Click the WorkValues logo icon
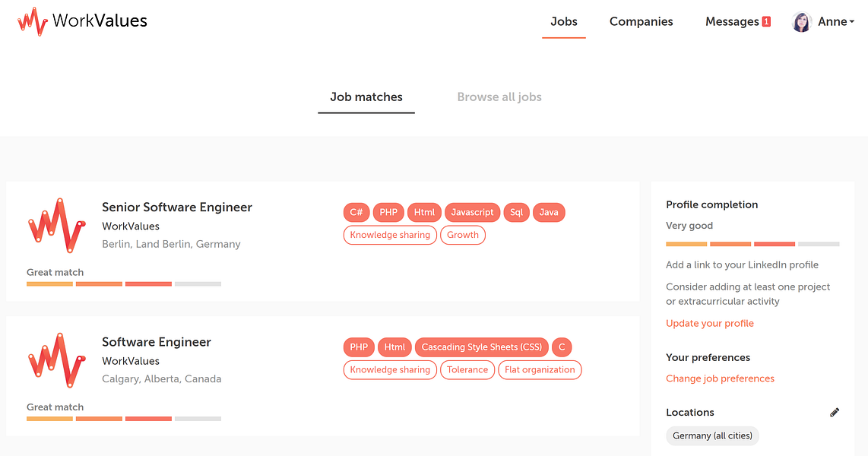Viewport: 868px width, 456px height. tap(33, 21)
